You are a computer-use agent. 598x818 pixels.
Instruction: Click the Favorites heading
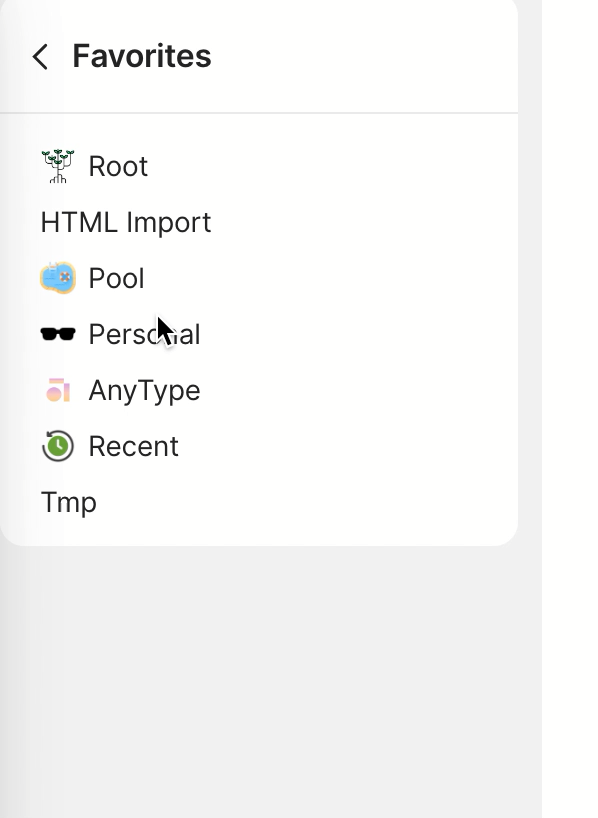(x=141, y=56)
